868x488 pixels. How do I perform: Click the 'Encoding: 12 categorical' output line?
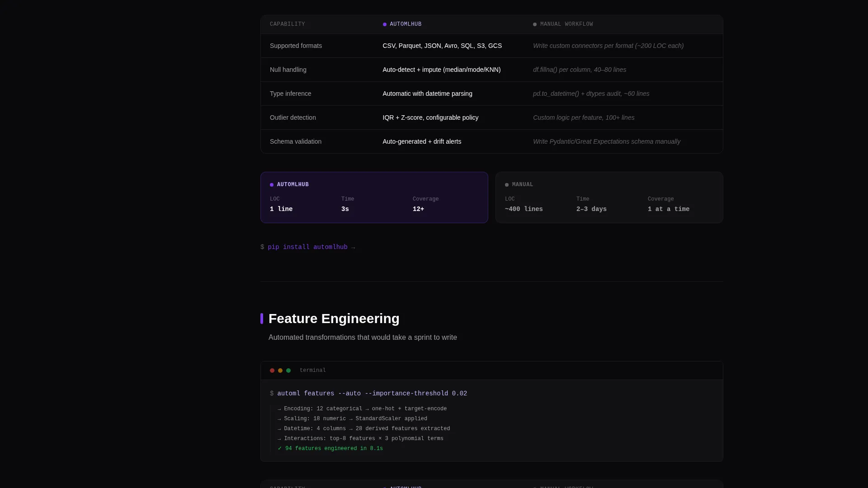(362, 409)
